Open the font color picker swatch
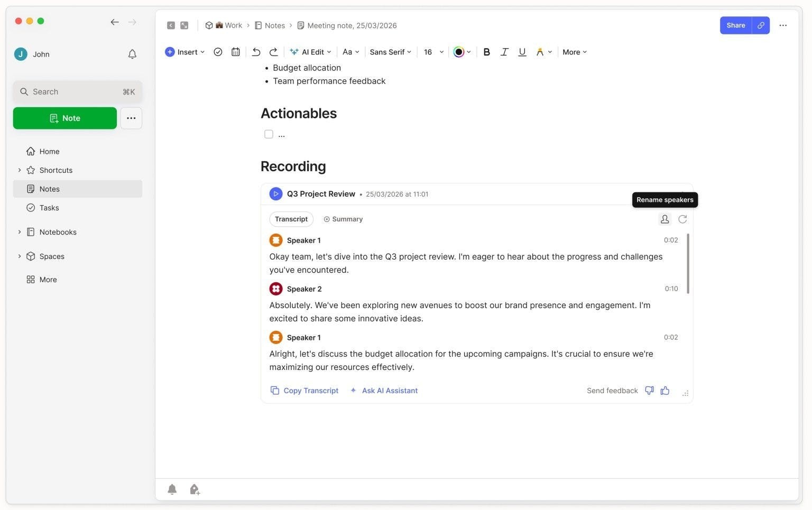The width and height of the screenshot is (812, 510). [459, 52]
